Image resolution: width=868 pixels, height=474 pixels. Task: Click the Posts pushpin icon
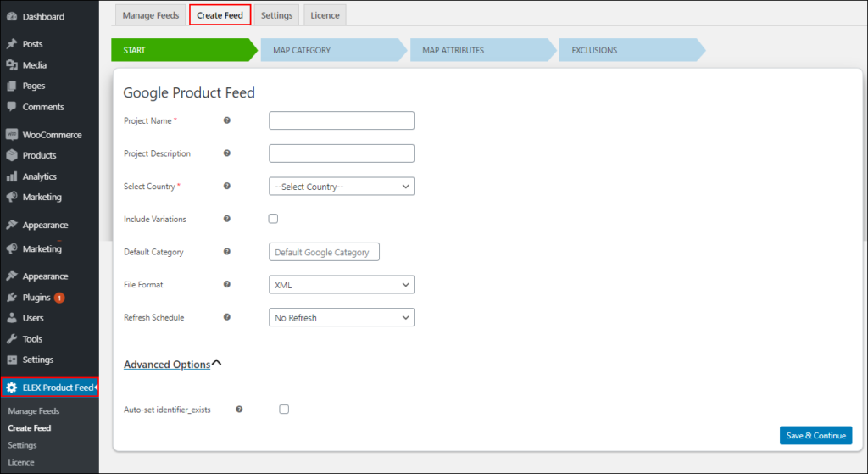[12, 44]
